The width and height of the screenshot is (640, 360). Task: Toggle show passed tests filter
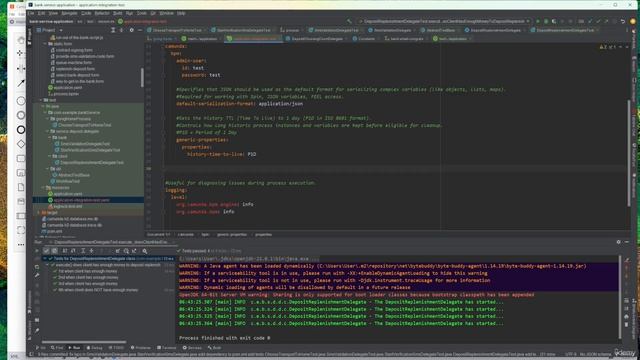(x=46, y=251)
